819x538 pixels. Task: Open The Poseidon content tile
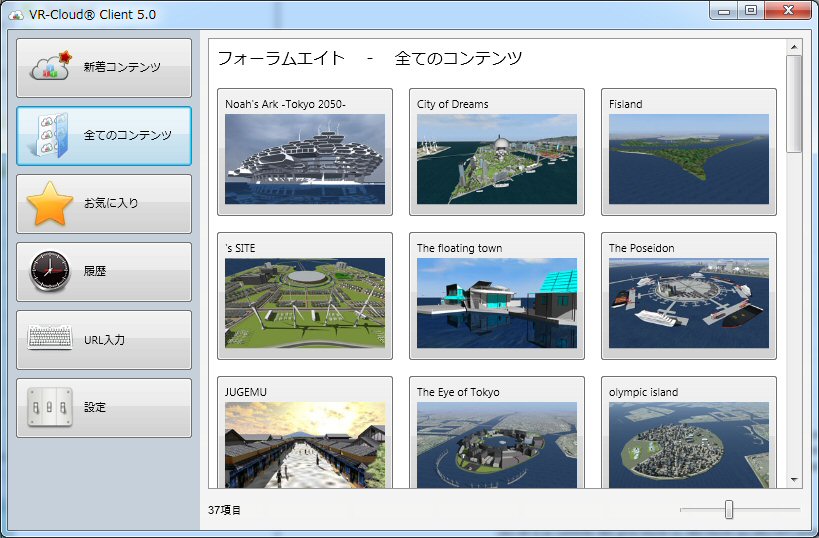point(689,303)
